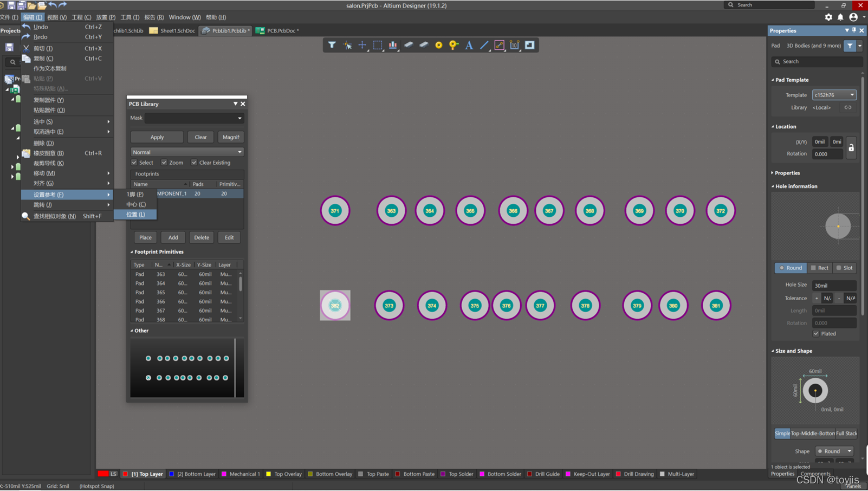Viewport: 868px width, 491px height.
Task: Click the Add footprint button
Action: point(173,237)
